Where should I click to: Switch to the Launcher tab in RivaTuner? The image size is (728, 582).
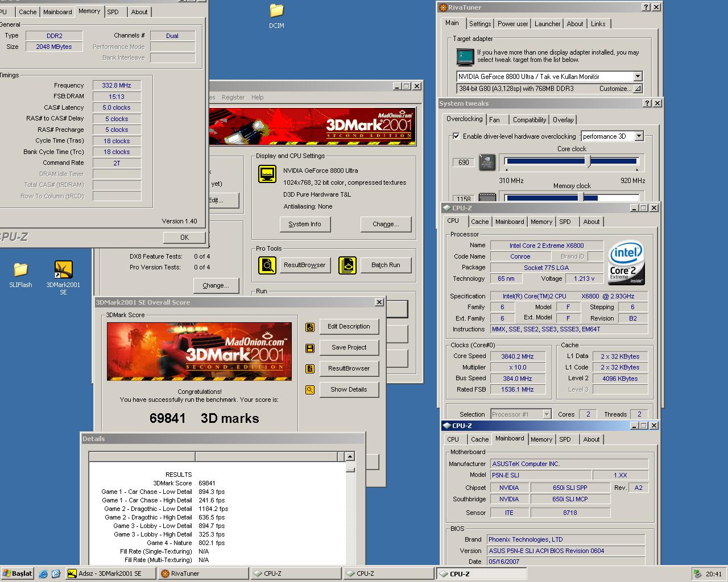[x=548, y=24]
